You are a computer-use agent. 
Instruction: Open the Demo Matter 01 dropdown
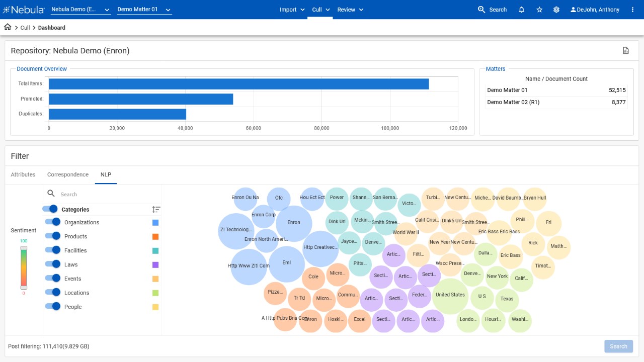coord(144,10)
